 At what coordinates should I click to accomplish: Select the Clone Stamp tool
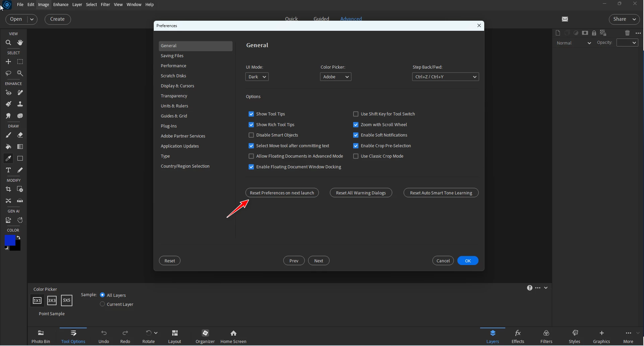(20, 104)
